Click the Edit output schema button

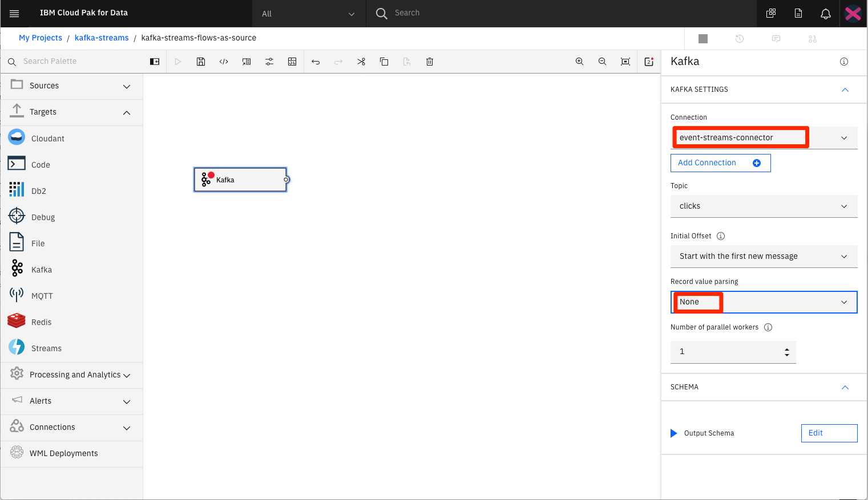coord(829,433)
